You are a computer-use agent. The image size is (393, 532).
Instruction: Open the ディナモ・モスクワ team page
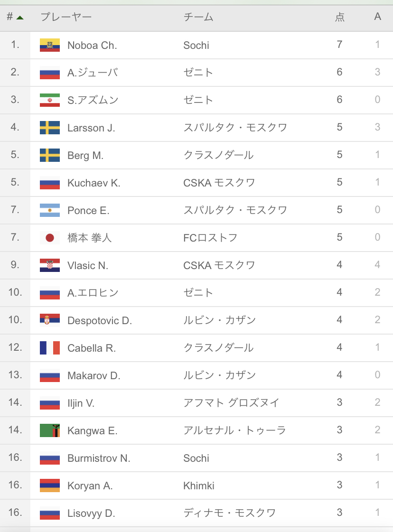pyautogui.click(x=229, y=513)
